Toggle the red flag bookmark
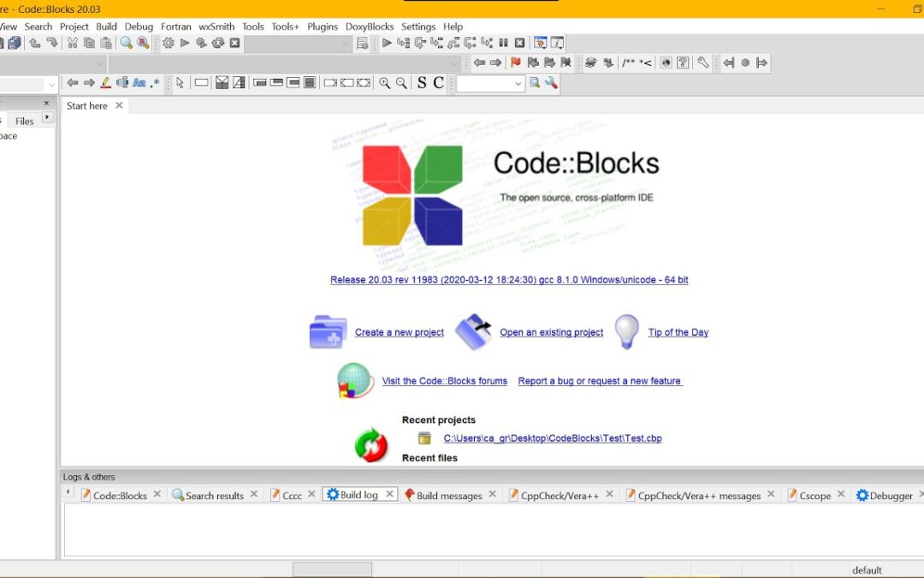Screen dimensions: 924x578 (516, 63)
